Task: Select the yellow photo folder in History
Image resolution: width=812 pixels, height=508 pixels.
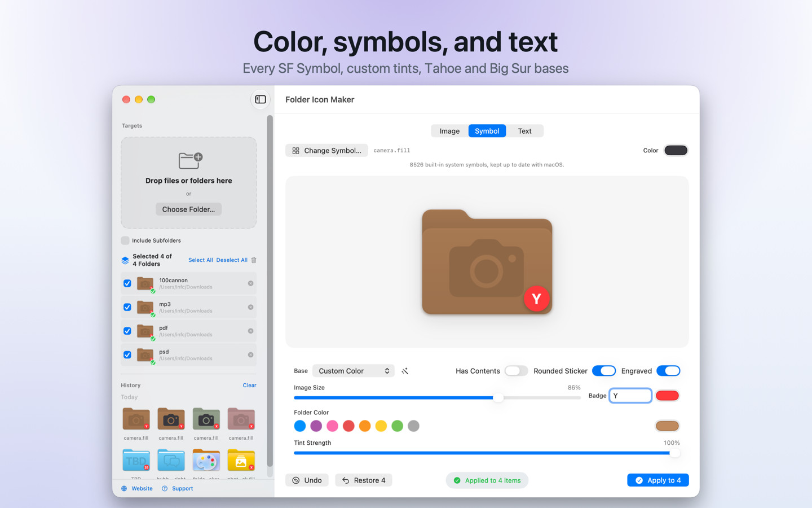Action: click(241, 460)
